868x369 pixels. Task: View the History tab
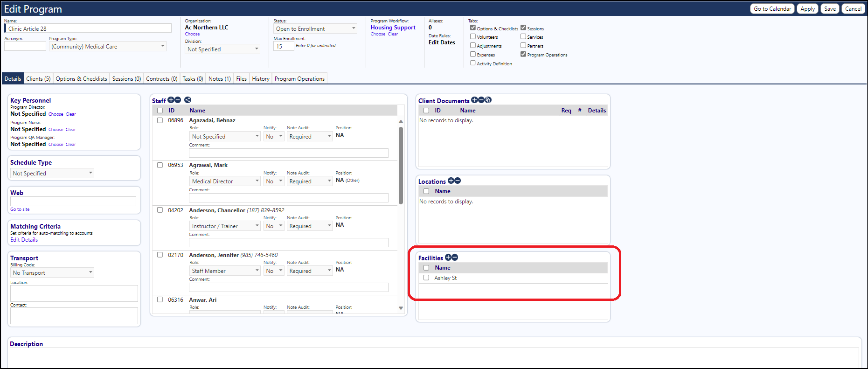(261, 78)
